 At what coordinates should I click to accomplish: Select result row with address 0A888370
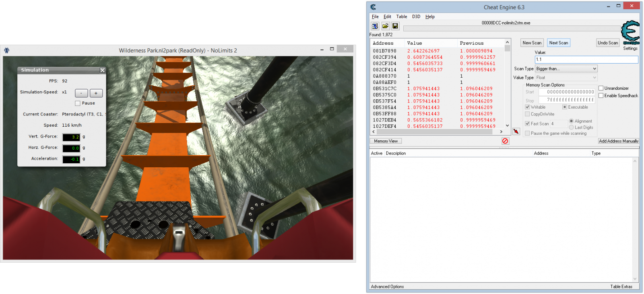[x=437, y=76]
